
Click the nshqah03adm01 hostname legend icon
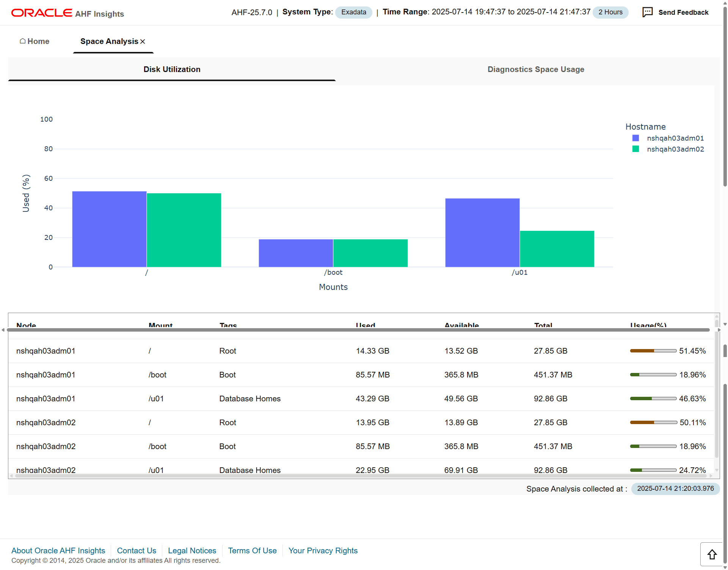(634, 138)
